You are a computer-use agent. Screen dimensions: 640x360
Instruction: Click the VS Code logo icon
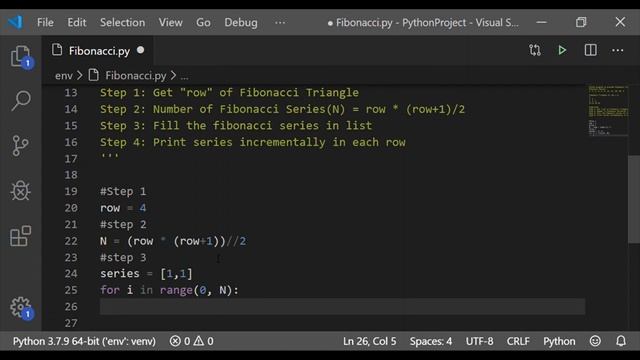point(15,22)
